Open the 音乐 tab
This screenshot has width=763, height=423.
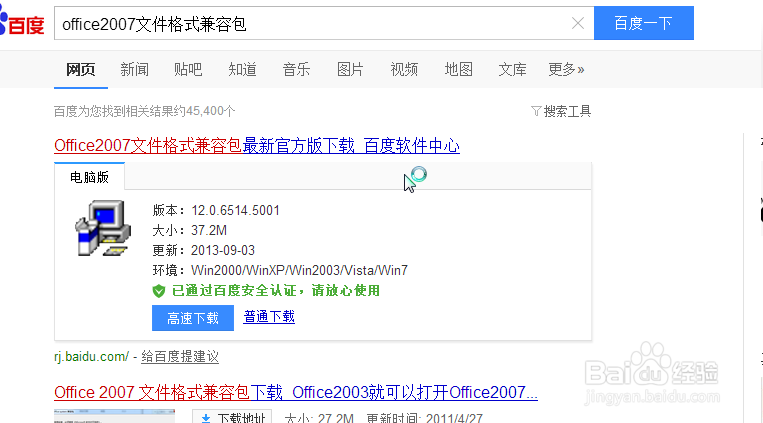pyautogui.click(x=296, y=70)
